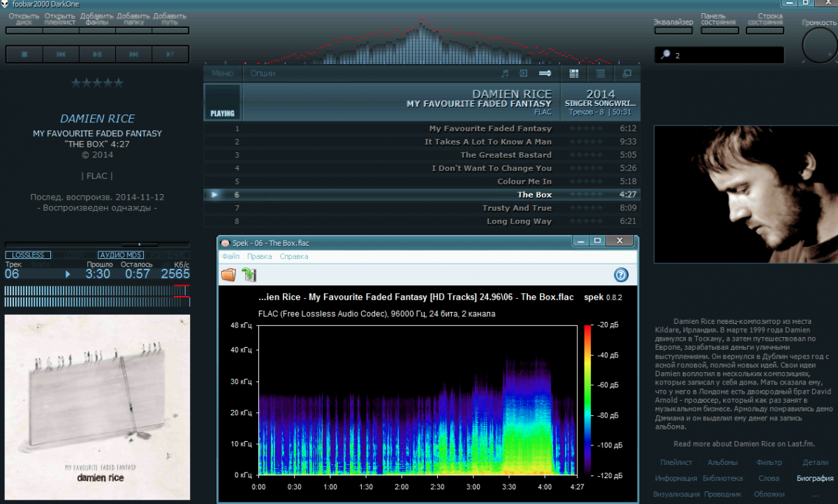Click the bitrate value 2565
The width and height of the screenshot is (838, 504).
(x=175, y=274)
